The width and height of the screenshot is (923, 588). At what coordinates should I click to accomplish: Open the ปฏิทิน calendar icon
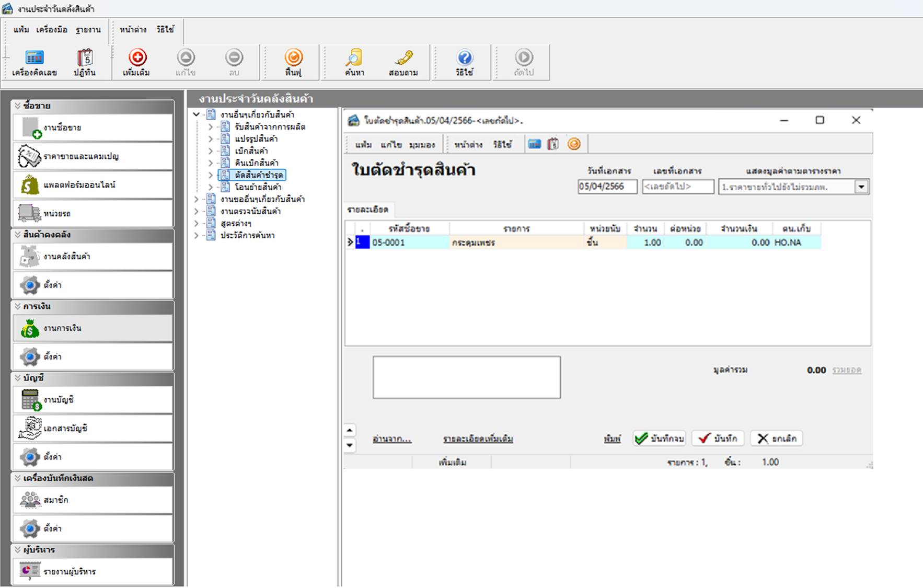[x=85, y=63]
